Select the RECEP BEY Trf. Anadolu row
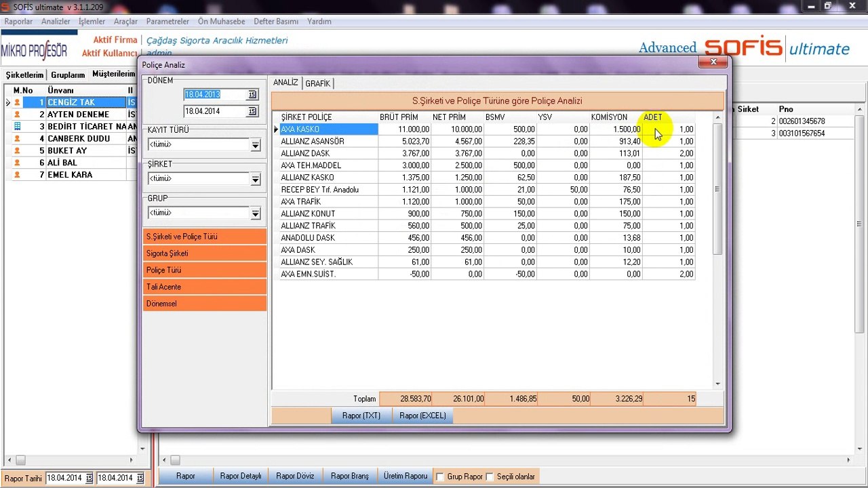The height and width of the screenshot is (488, 868). pyautogui.click(x=487, y=190)
